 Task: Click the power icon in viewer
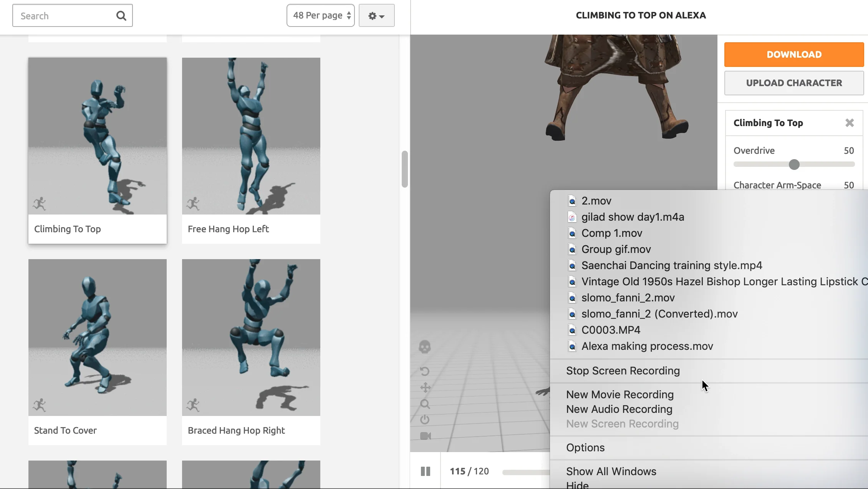tap(425, 420)
